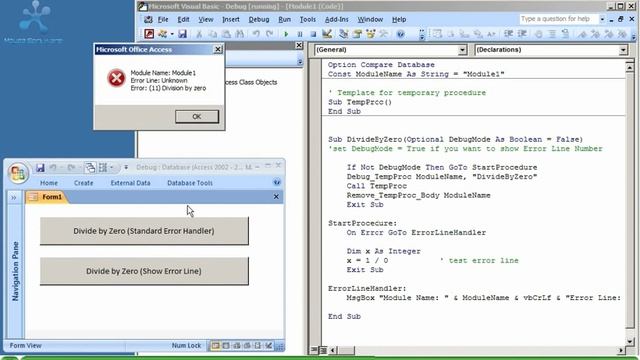Close the Project Explorer pane

tap(299, 45)
